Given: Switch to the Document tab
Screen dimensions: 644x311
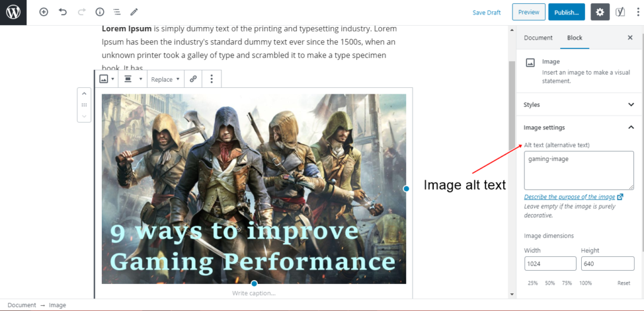Looking at the screenshot, I should tap(538, 38).
